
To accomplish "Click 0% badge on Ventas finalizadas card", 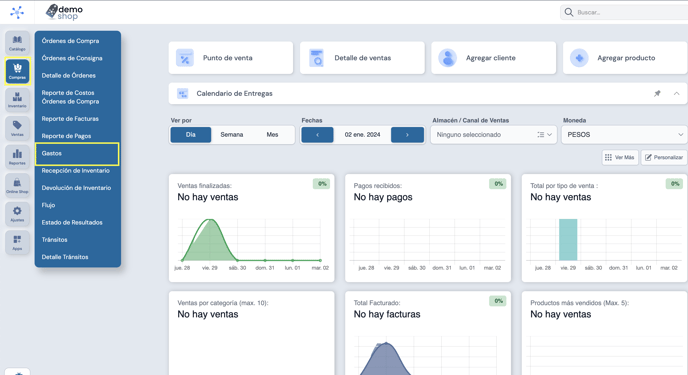I will point(322,184).
